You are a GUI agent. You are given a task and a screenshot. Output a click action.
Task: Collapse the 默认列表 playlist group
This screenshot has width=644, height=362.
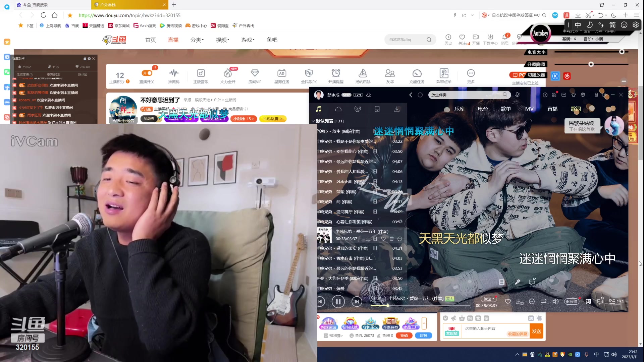point(313,121)
